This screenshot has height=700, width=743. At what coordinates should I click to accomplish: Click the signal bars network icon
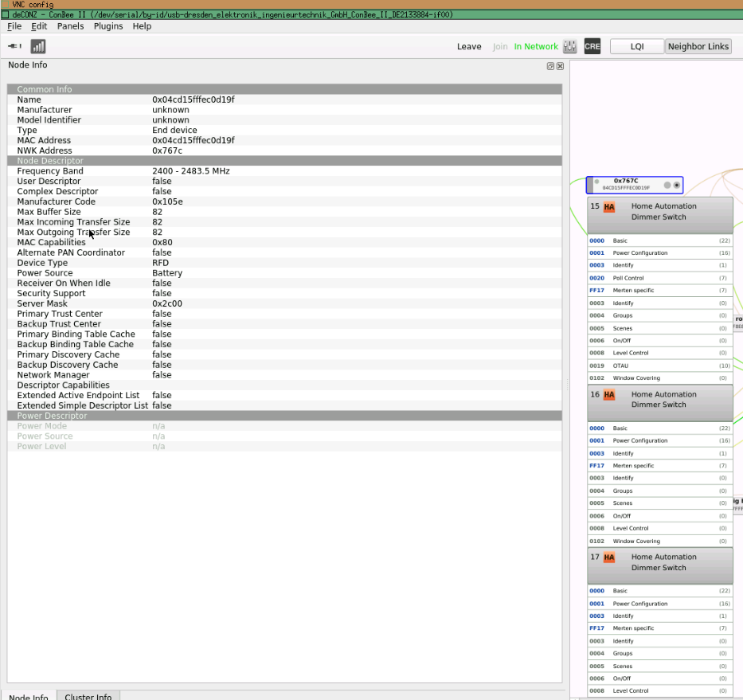38,46
